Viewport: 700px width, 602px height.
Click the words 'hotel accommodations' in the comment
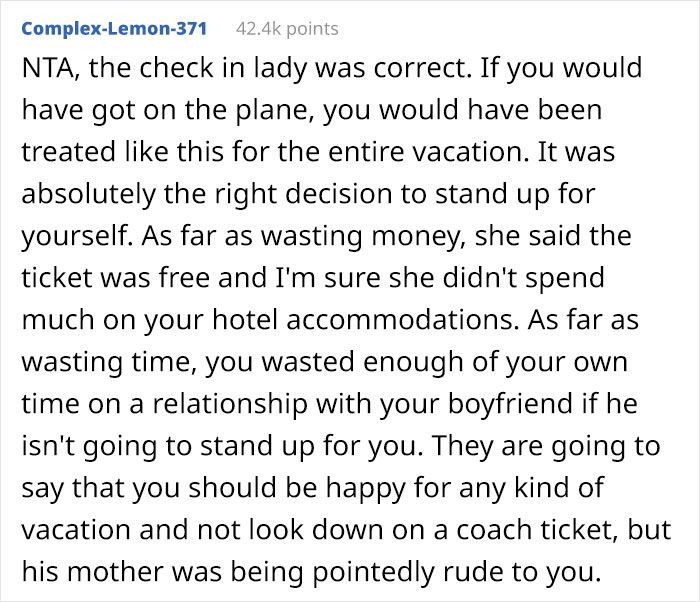coord(363,320)
